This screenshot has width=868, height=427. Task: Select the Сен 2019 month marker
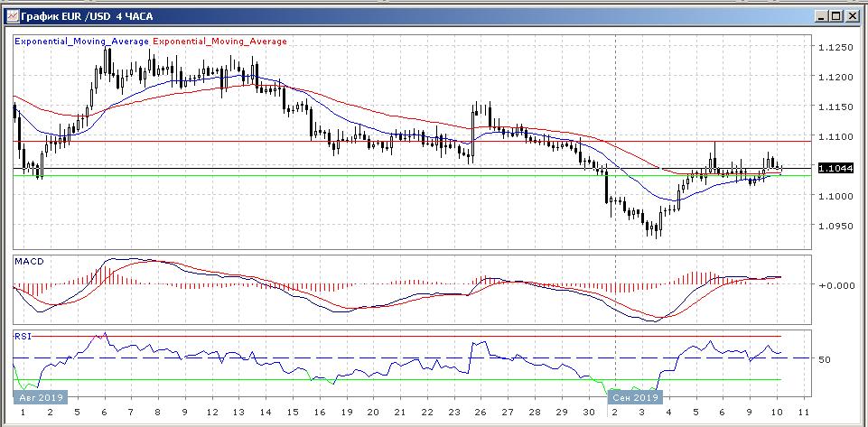pyautogui.click(x=635, y=398)
